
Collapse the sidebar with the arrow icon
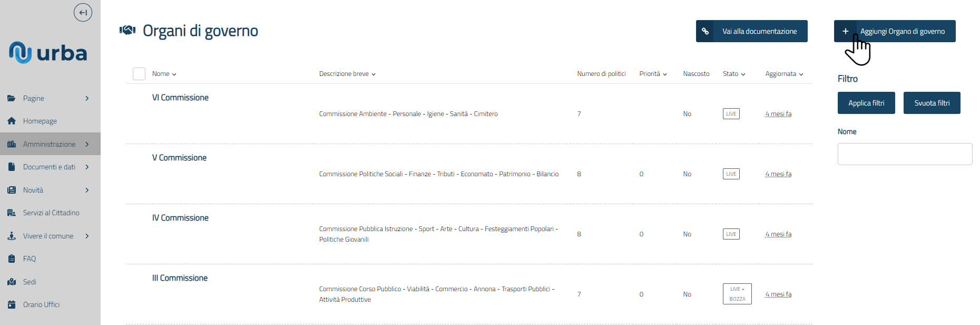pos(83,13)
